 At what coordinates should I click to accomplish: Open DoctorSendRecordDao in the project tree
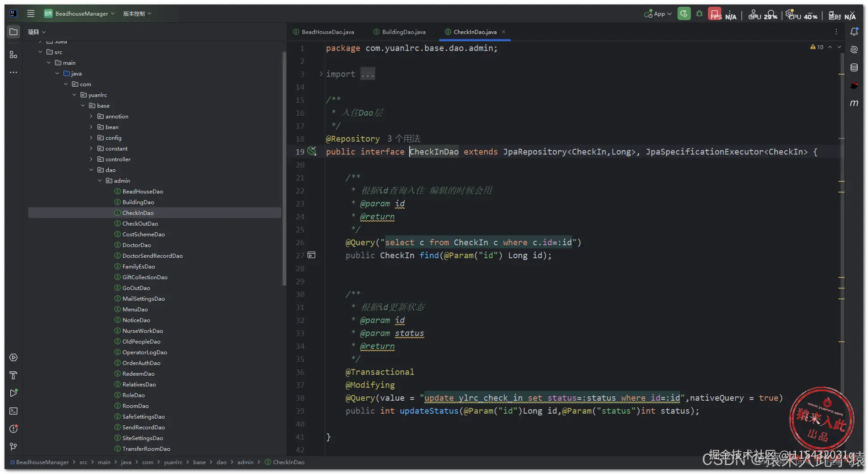[152, 256]
